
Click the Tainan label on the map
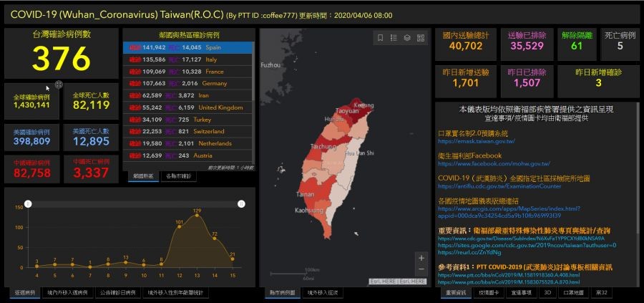[305, 194]
